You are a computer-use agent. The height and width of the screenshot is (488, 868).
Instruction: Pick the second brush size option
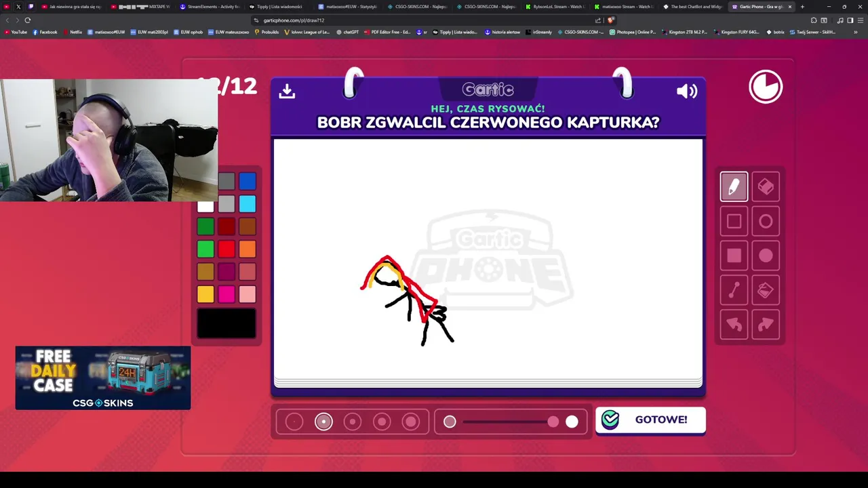pos(323,422)
